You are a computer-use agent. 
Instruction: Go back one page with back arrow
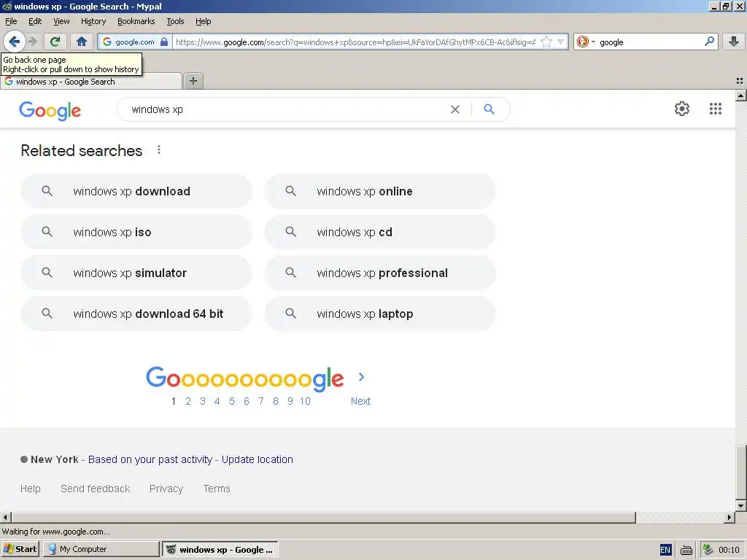tap(15, 42)
